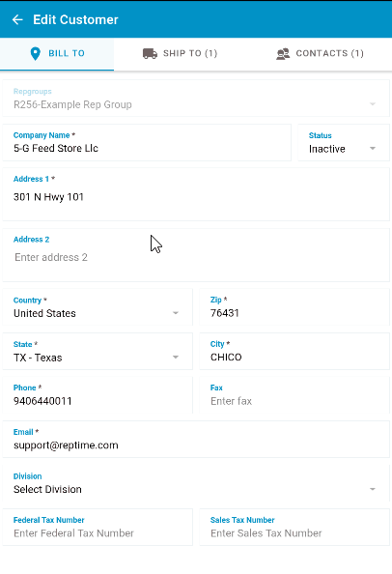Click the City field containing CHICO

click(294, 352)
